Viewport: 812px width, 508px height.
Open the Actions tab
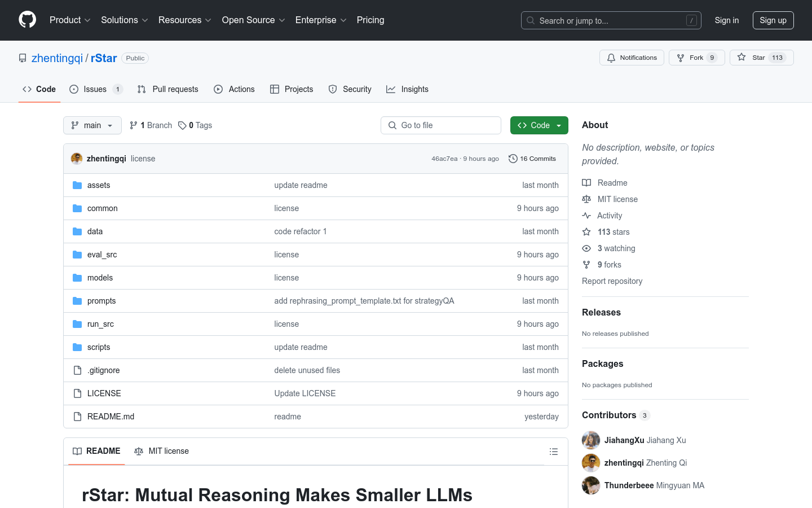tap(234, 89)
